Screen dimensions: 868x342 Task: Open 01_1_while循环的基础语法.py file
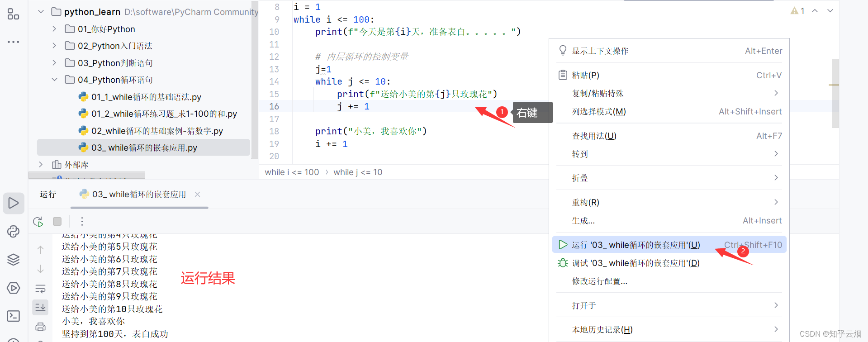(x=146, y=97)
